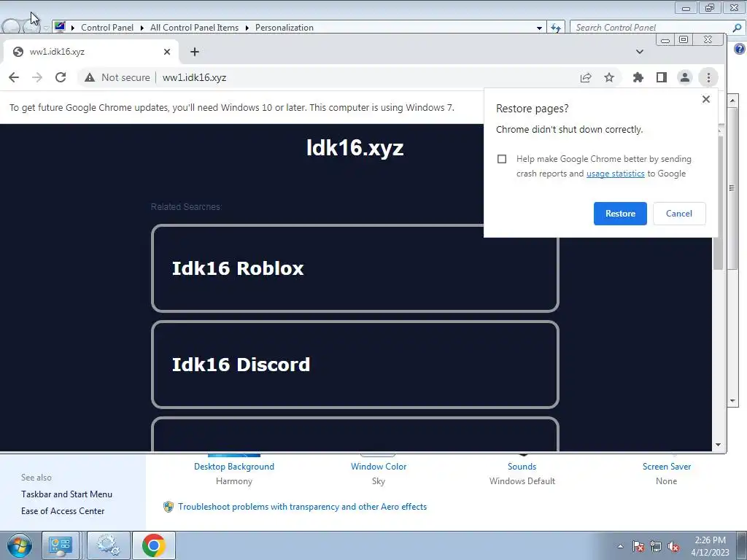Click Chrome forward navigation arrow
The image size is (747, 560).
click(36, 77)
